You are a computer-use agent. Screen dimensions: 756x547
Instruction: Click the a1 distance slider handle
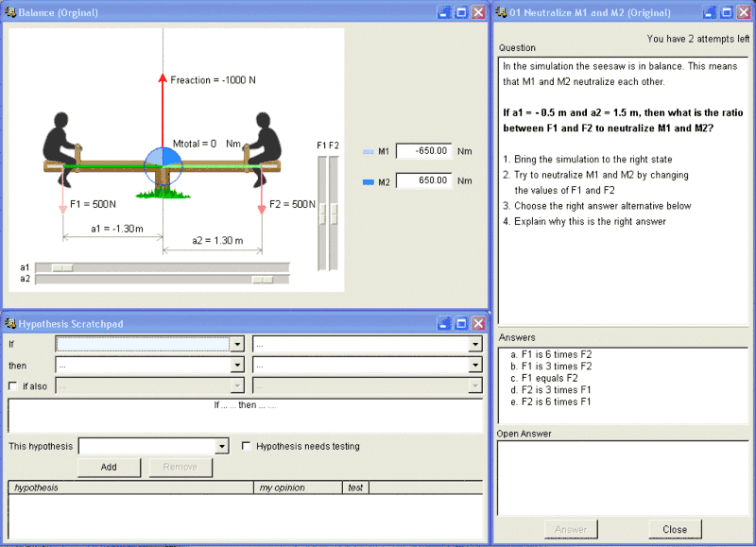[61, 267]
